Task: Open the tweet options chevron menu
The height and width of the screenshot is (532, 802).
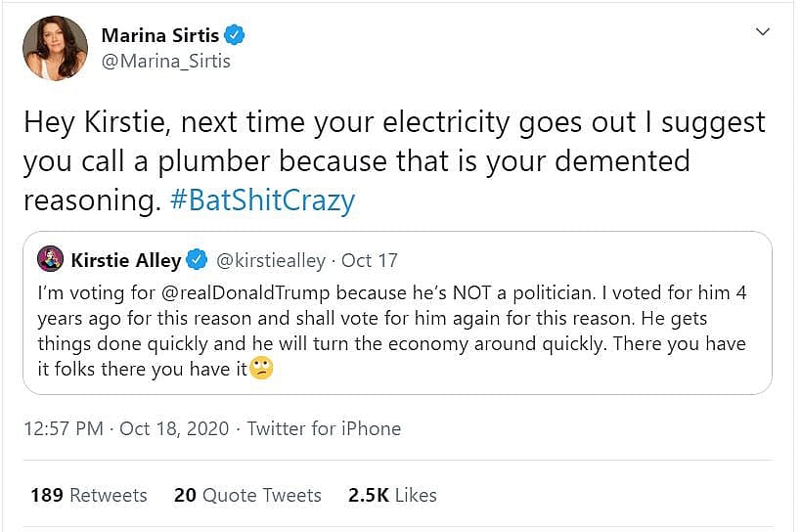Action: [764, 33]
